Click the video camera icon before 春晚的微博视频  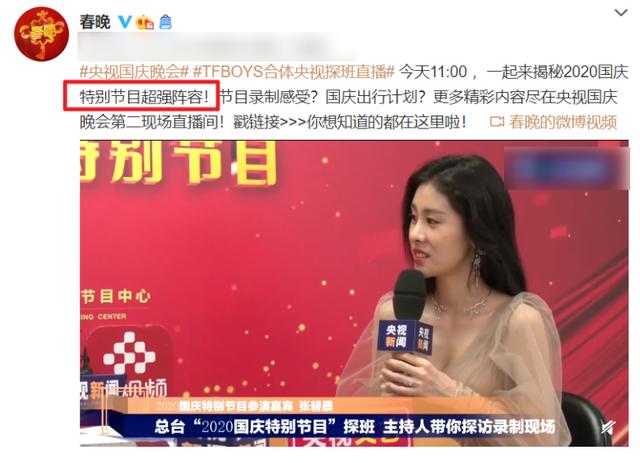tap(497, 121)
